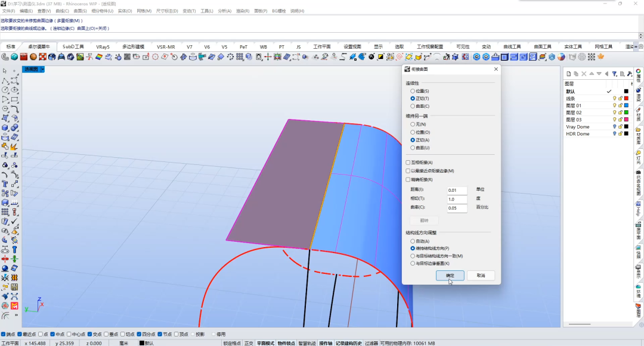Enable match edges by closest points (M) checkbox

[x=408, y=171]
